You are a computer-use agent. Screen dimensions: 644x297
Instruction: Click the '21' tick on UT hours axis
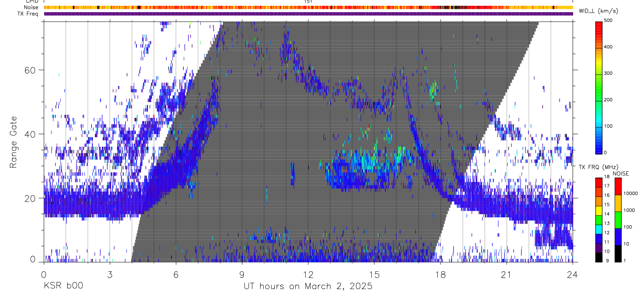tap(506, 274)
